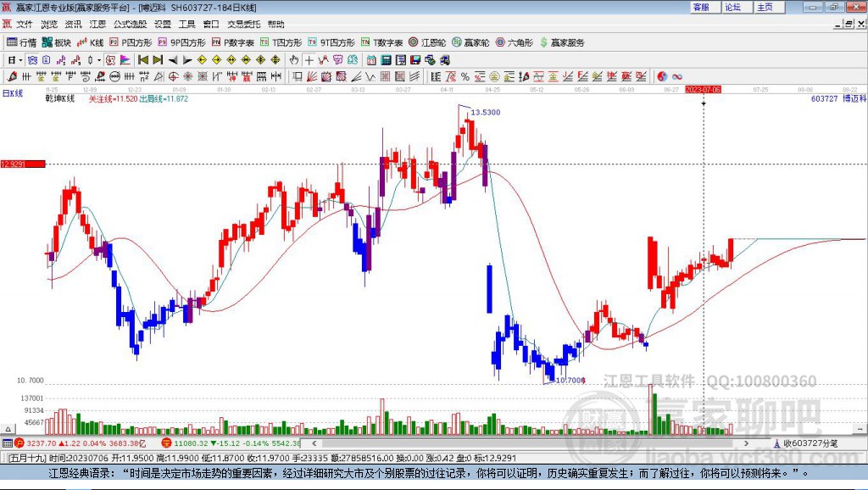This screenshot has height=490, width=868.
Task: Open the 六角形 hexagon tool
Action: click(x=515, y=42)
